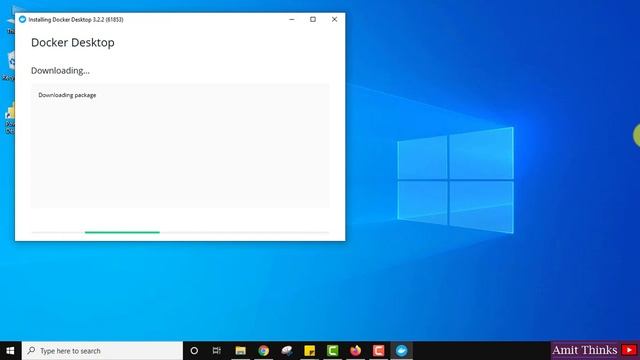Close the Docker Desktop installer window
Viewport: 640px width, 360px height.
(x=334, y=19)
